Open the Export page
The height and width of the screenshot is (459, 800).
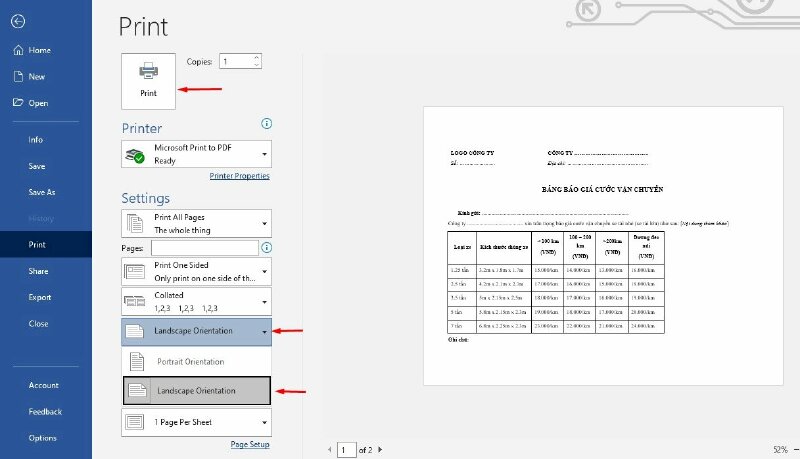(40, 297)
